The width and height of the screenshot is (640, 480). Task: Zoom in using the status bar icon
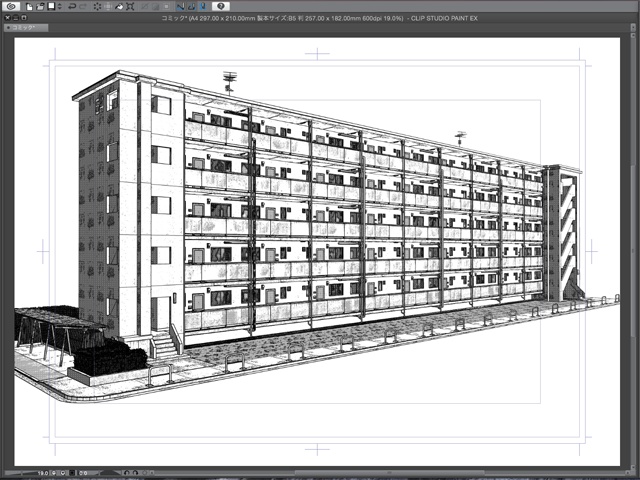click(x=63, y=473)
